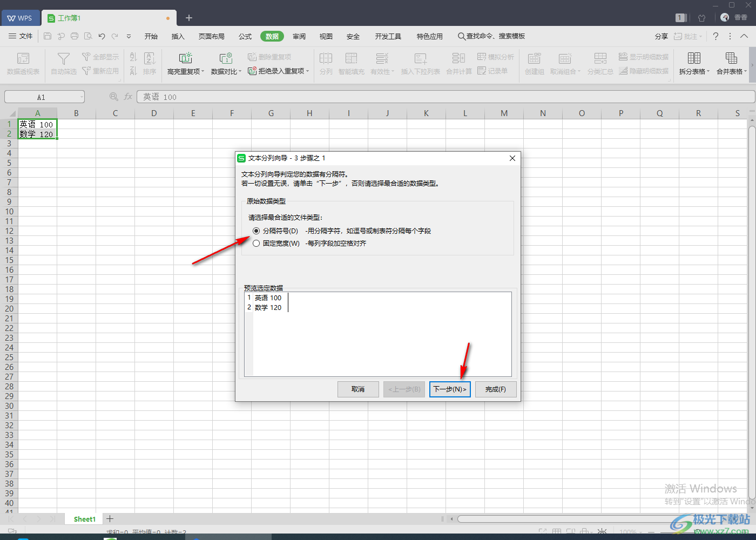756x540 pixels.
Task: Click the auto filter (自动筛选) funnel icon
Action: coord(64,58)
